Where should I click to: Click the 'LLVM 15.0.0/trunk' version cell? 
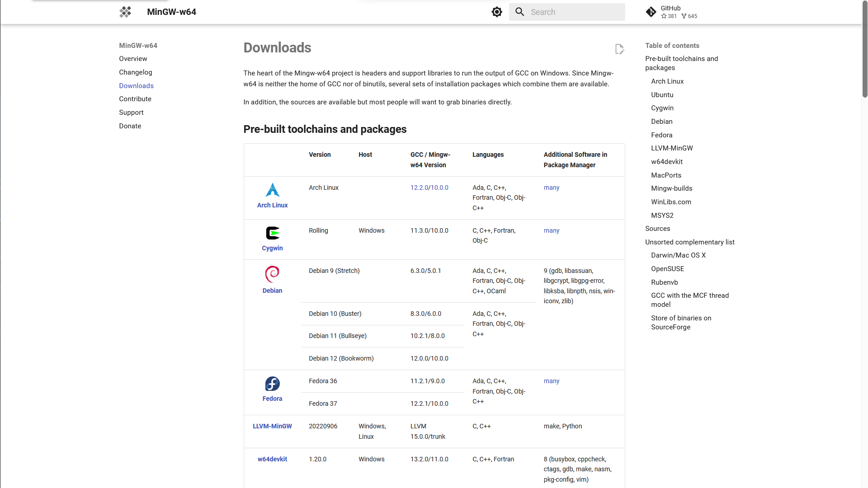[428, 432]
